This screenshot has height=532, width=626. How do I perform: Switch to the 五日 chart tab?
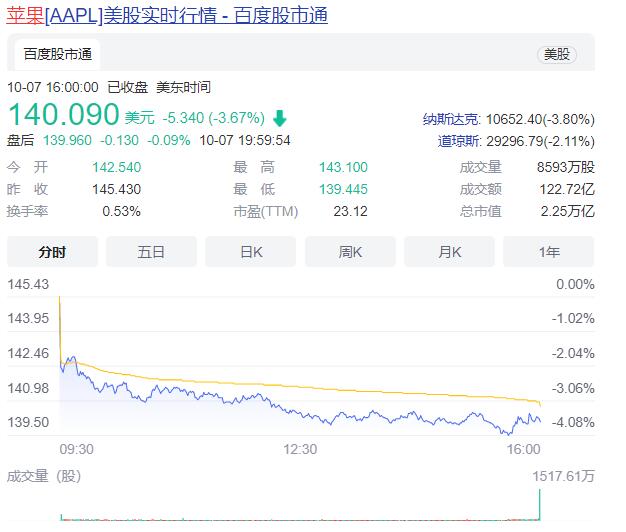pyautogui.click(x=151, y=252)
